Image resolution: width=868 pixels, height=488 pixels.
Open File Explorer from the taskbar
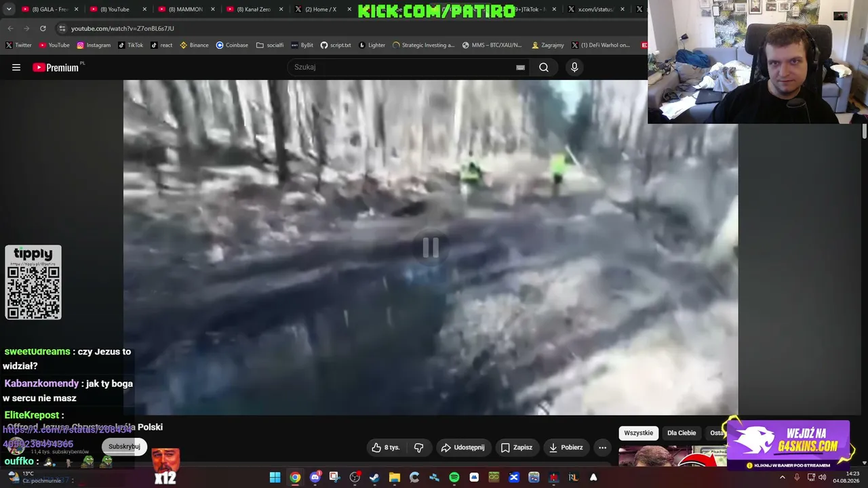pyautogui.click(x=394, y=477)
